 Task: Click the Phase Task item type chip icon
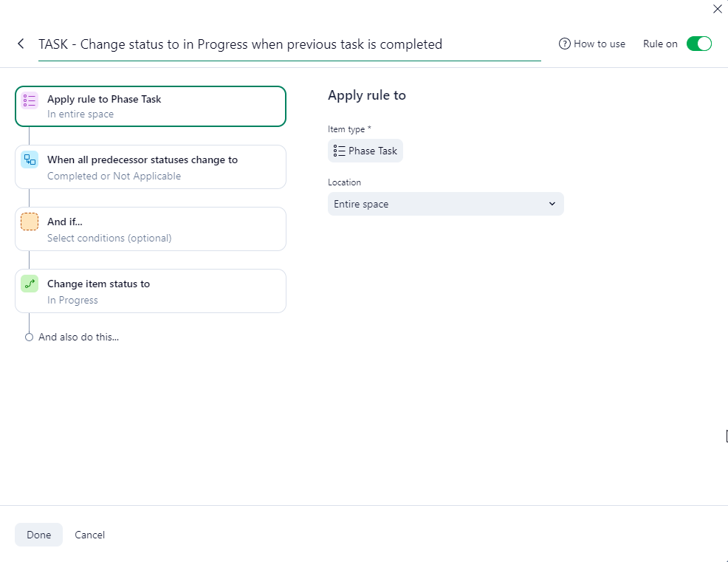(x=340, y=151)
